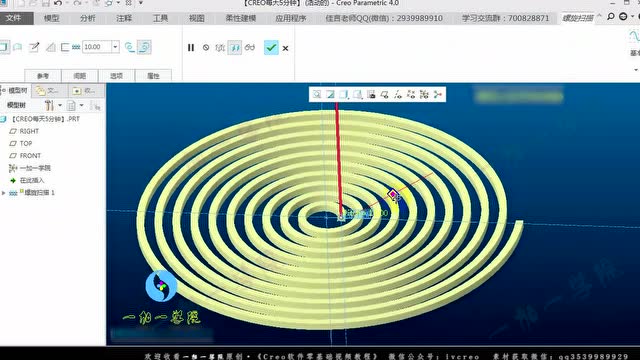Open the pitch value 10.00 dropdown
The height and width of the screenshot is (360, 640).
115,47
